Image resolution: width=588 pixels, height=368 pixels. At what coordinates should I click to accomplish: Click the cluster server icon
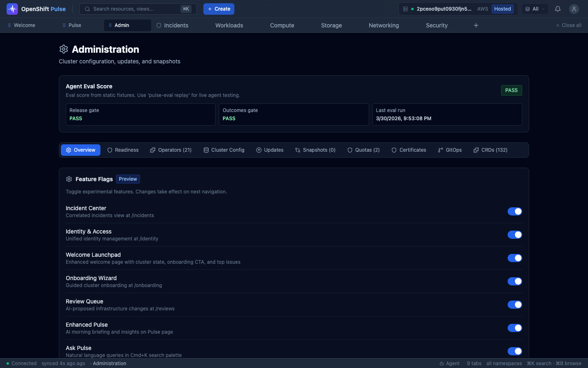click(x=405, y=9)
